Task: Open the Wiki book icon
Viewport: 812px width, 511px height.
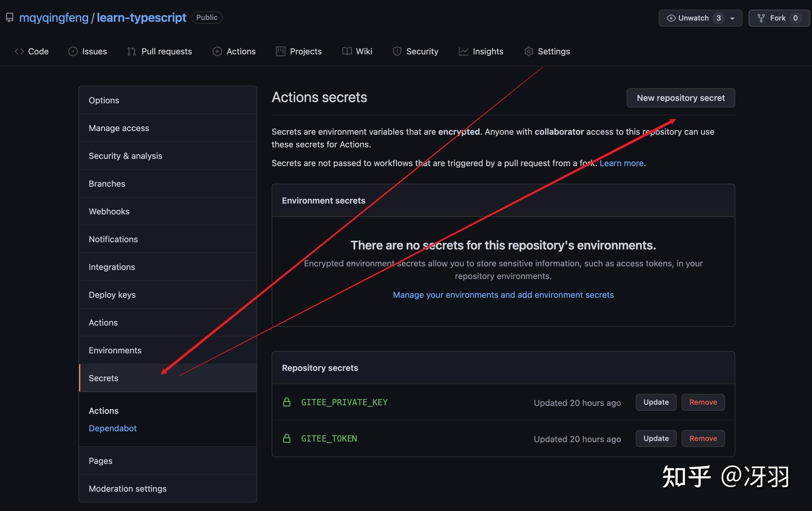Action: point(347,51)
